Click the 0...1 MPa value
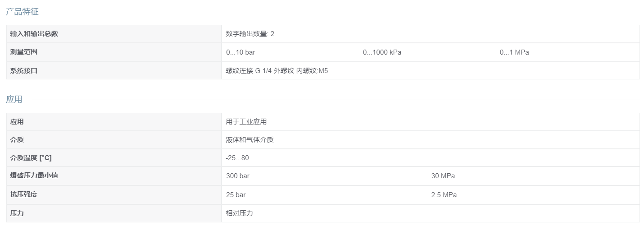 (514, 52)
